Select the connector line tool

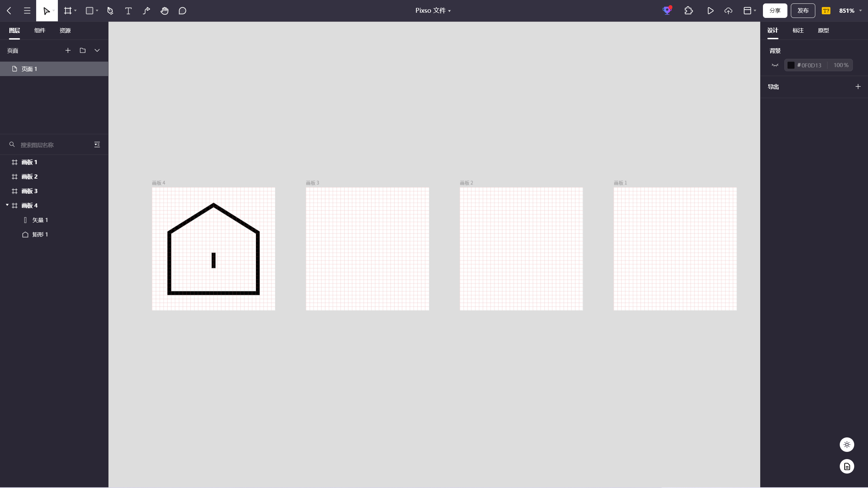tap(146, 11)
